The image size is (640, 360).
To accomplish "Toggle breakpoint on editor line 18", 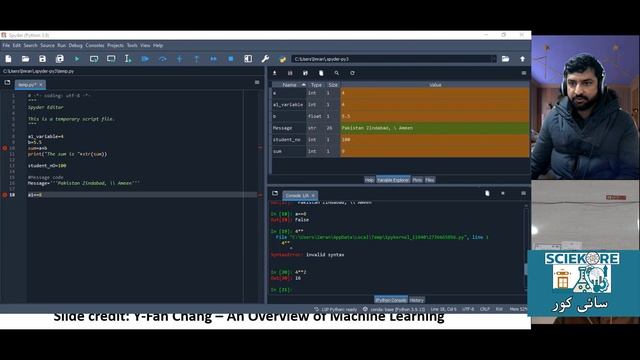I will pos(5,195).
